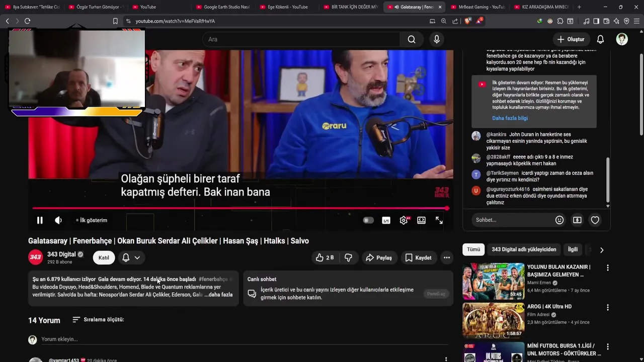The height and width of the screenshot is (362, 644).
Task: Seek on the red video progress bar
Action: (240, 208)
